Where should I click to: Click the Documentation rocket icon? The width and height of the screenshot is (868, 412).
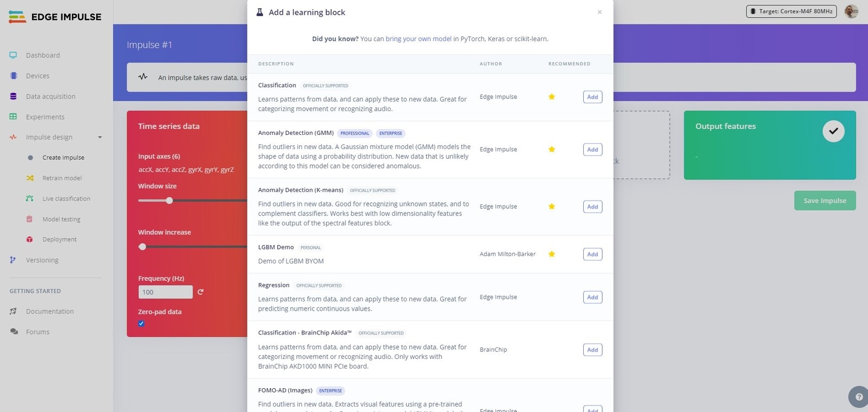tap(14, 311)
